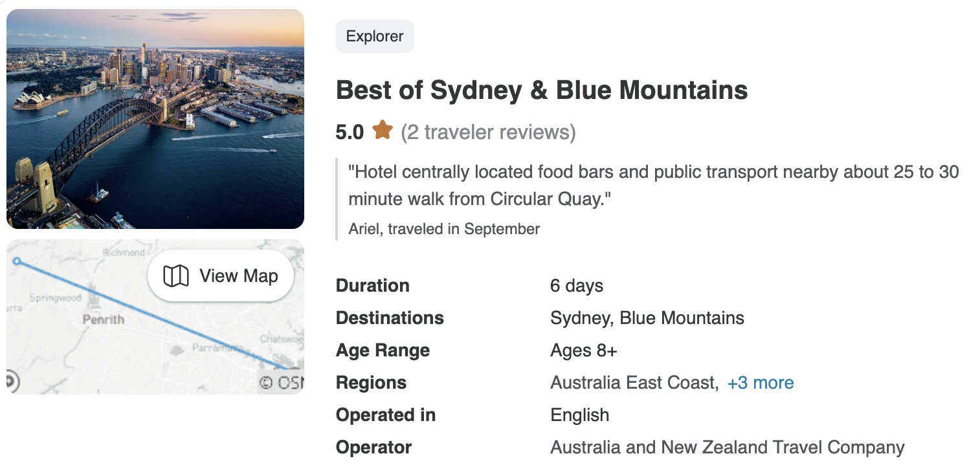Click the orange star rating icon
This screenshot has height=476, width=980.
[383, 131]
